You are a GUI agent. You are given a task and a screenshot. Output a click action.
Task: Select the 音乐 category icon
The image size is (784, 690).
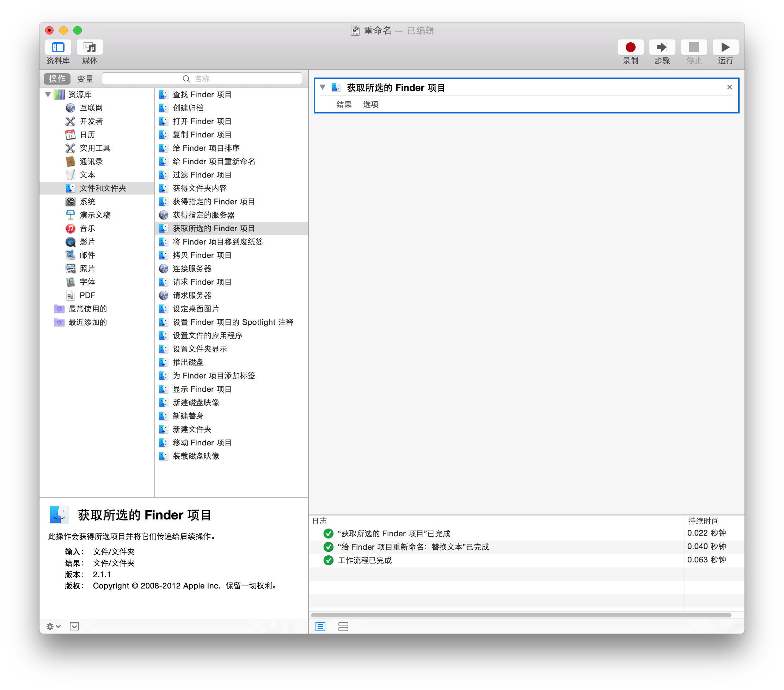tap(70, 228)
